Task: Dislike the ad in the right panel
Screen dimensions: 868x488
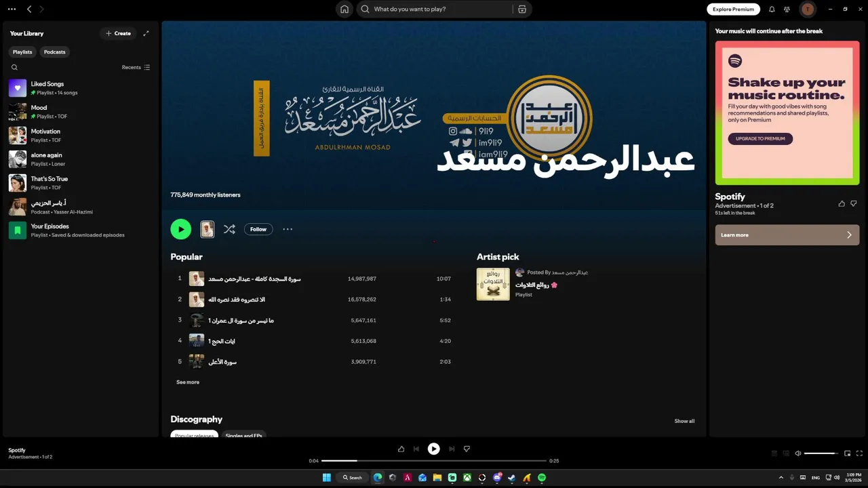Action: [854, 203]
